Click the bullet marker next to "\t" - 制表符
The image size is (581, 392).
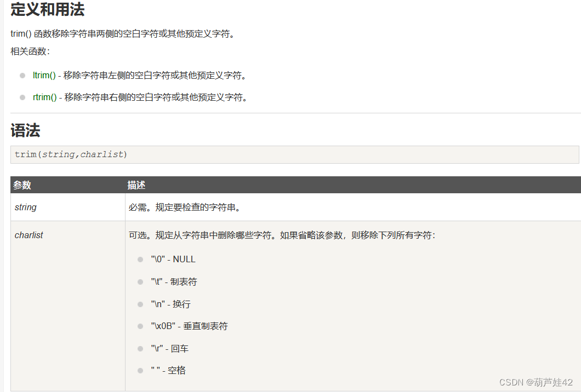click(x=140, y=281)
